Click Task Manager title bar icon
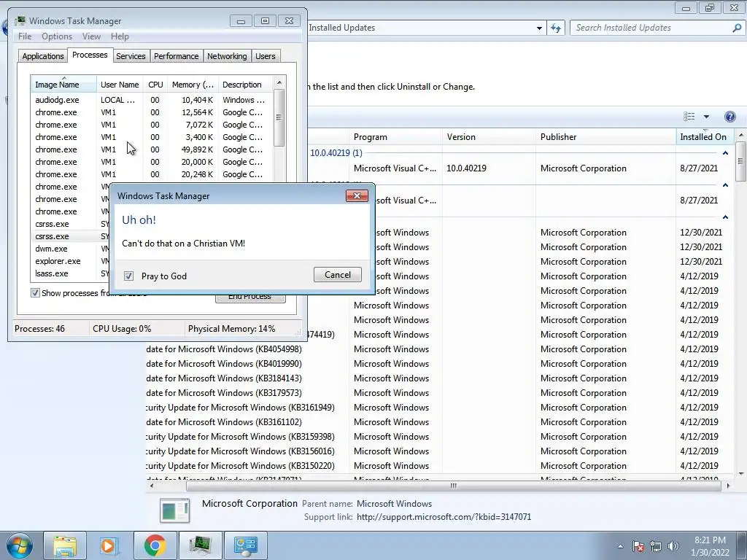747x560 pixels. pos(20,21)
